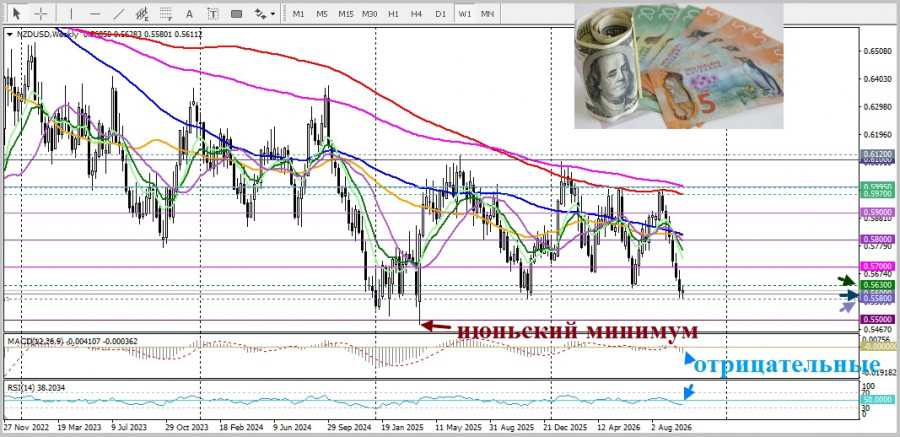Image resolution: width=900 pixels, height=437 pixels.
Task: Select the equidistant channel tool
Action: point(142,13)
